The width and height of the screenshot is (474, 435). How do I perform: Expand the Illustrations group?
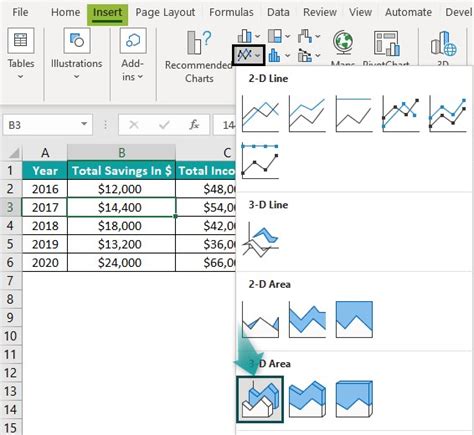click(x=77, y=53)
